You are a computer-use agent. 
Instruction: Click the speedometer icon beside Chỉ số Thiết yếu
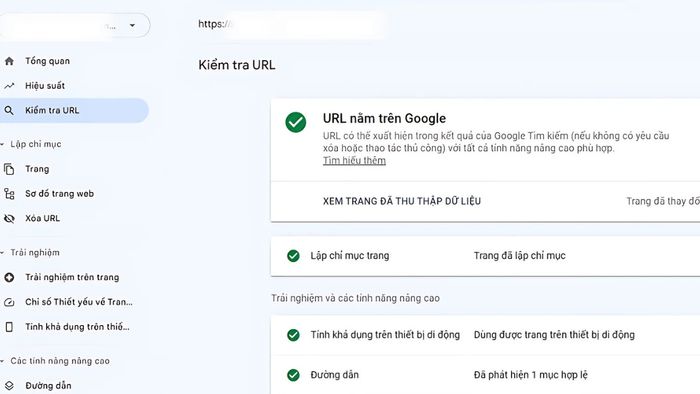pyautogui.click(x=9, y=302)
